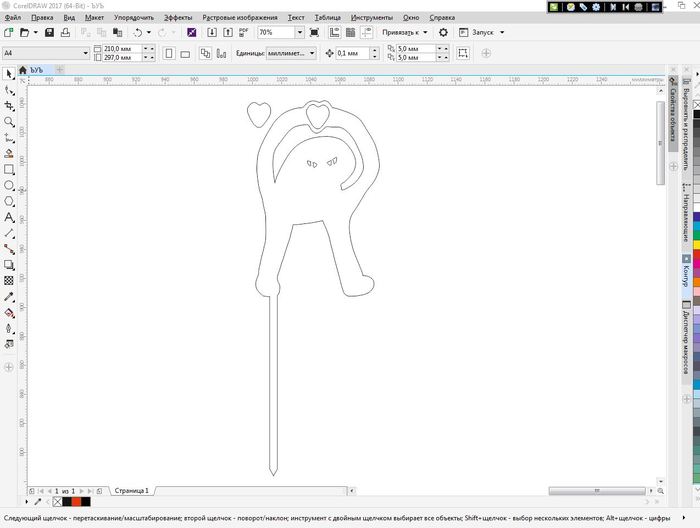
Task: Add new document tab with plus
Action: [60, 69]
